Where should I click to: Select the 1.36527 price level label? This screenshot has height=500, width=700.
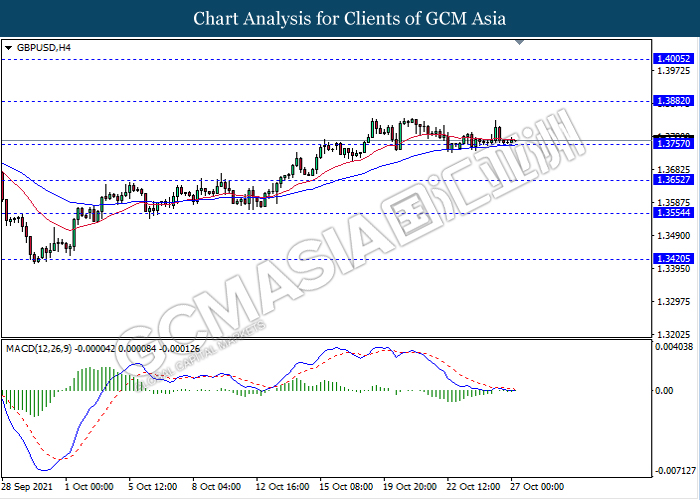[x=674, y=180]
